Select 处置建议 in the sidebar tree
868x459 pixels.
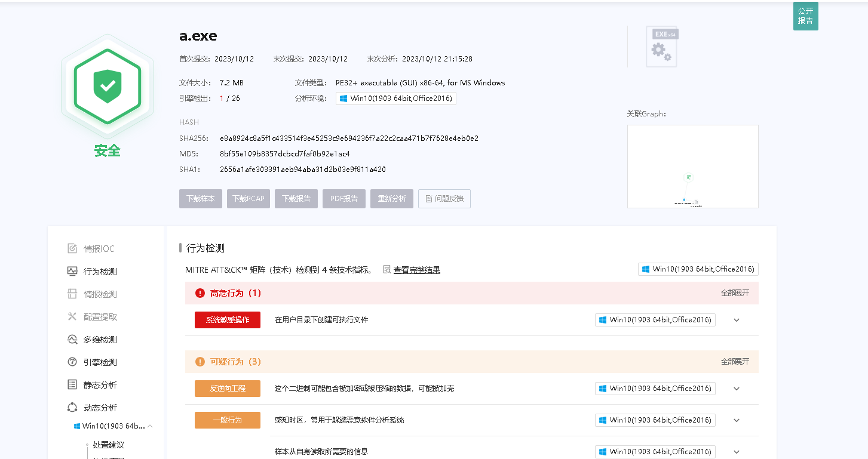pyautogui.click(x=109, y=445)
